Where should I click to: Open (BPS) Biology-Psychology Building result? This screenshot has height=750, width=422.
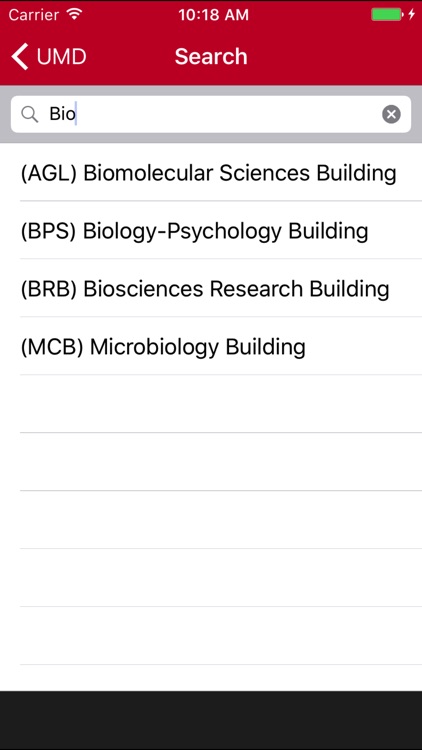click(211, 231)
